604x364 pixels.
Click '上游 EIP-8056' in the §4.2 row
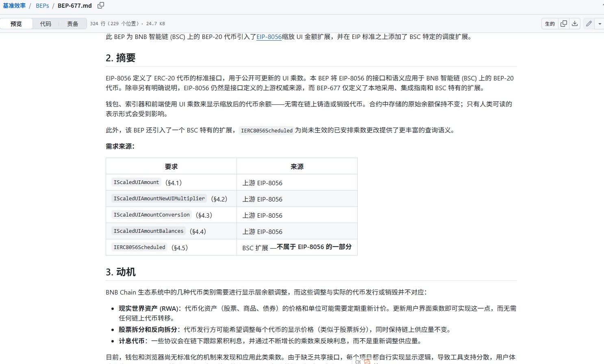(262, 199)
